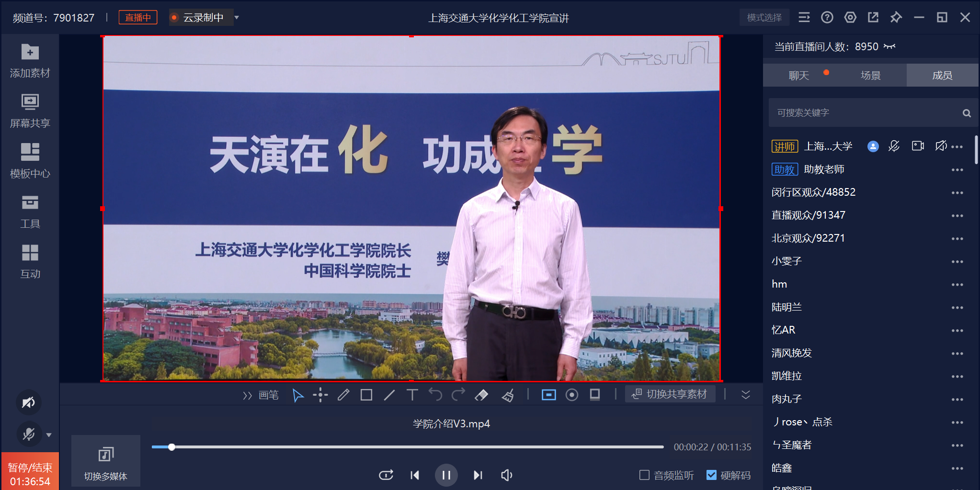
Task: Click the 可搜索关键字 member search field
Action: (873, 113)
